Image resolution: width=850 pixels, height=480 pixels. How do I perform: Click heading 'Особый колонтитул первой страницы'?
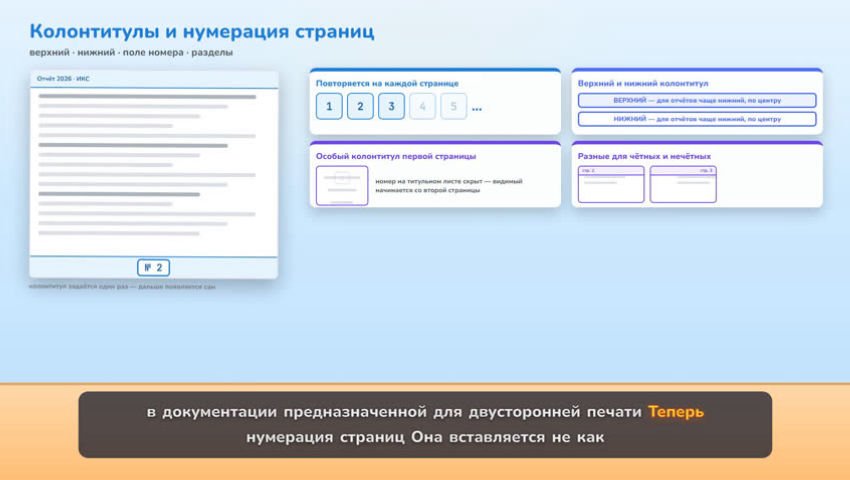[396, 156]
